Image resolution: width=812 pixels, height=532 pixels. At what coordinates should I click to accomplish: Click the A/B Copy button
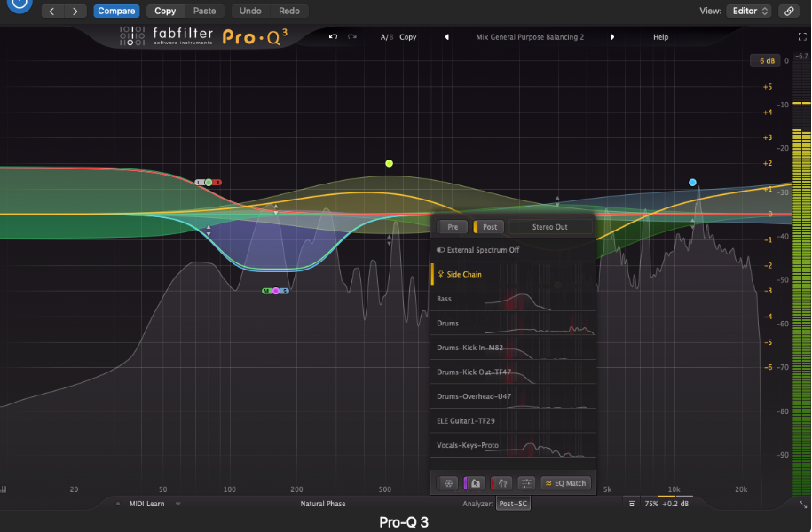tap(407, 37)
